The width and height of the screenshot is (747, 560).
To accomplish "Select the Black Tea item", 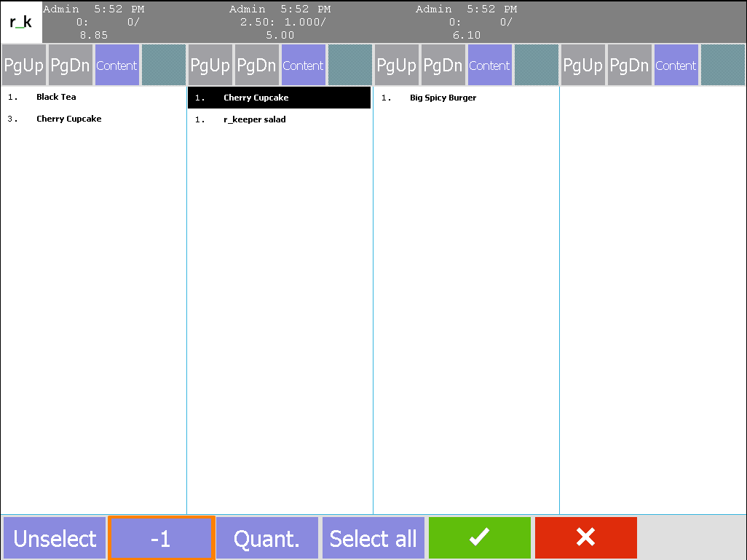I will click(93, 98).
